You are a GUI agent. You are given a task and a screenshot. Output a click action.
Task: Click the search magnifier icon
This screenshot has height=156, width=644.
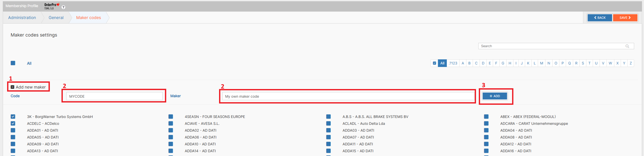[x=627, y=46]
